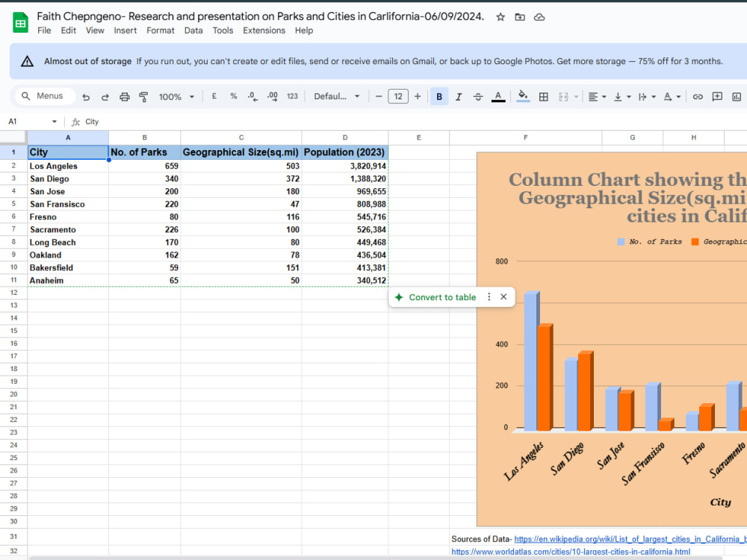
Task: Click the insert comment icon
Action: pos(717,96)
